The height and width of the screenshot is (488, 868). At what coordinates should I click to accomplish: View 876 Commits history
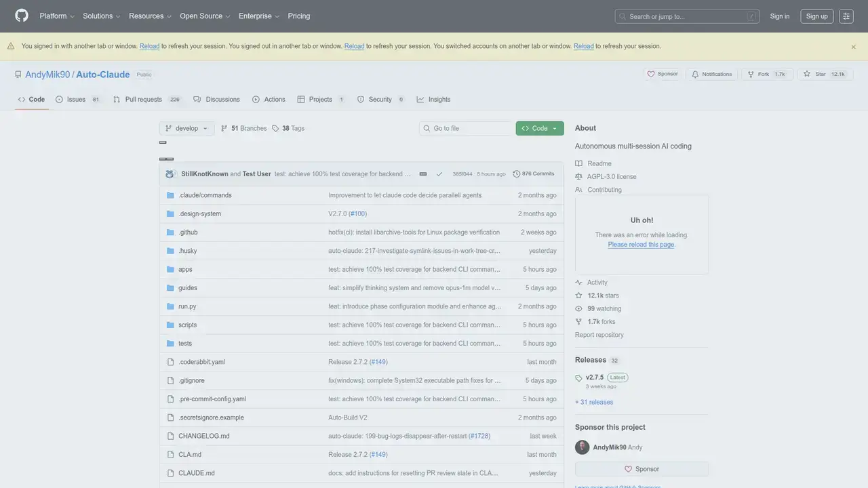click(534, 174)
